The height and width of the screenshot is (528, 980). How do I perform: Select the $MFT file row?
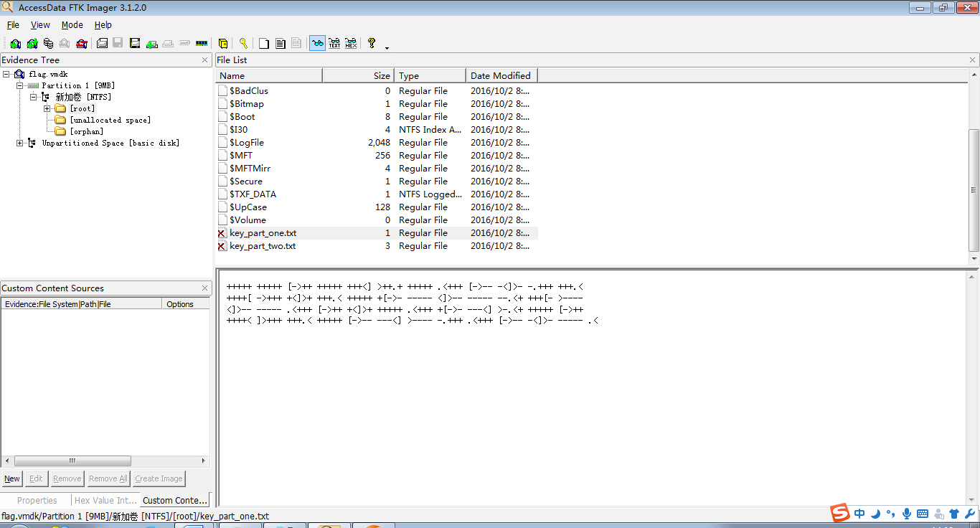377,156
